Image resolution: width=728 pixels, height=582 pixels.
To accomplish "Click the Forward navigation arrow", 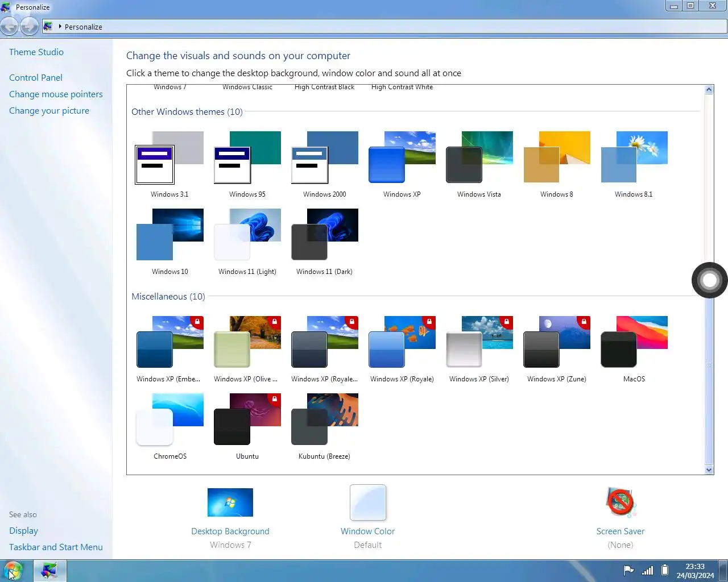I will pos(29,26).
